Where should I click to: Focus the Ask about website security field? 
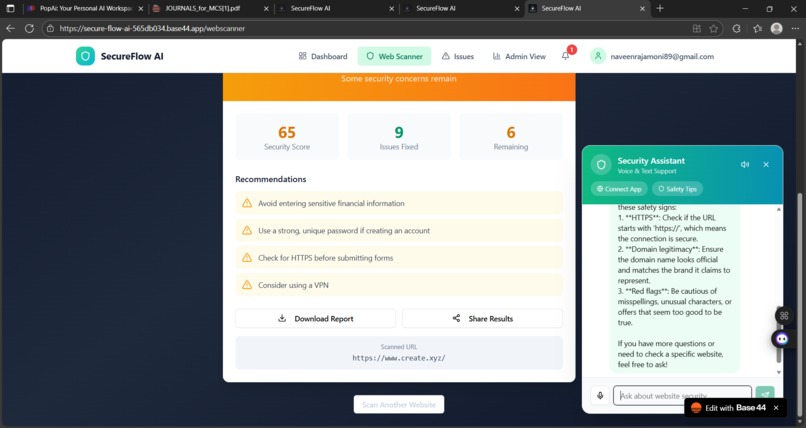pyautogui.click(x=682, y=396)
